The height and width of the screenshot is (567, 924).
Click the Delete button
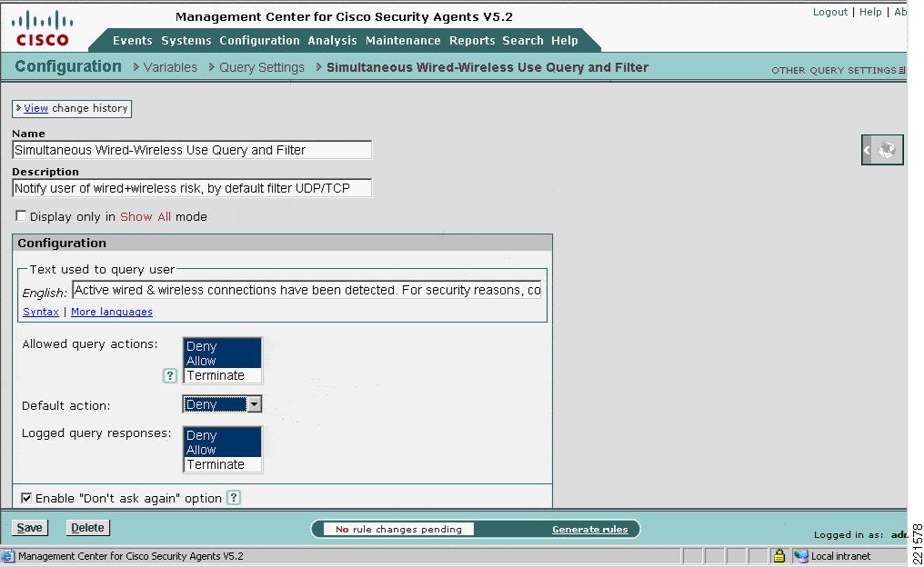click(x=87, y=528)
